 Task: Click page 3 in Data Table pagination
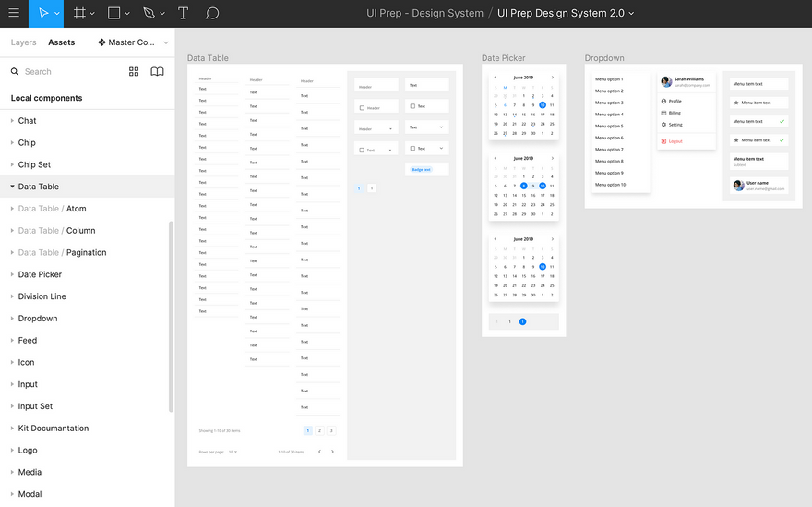(x=331, y=430)
